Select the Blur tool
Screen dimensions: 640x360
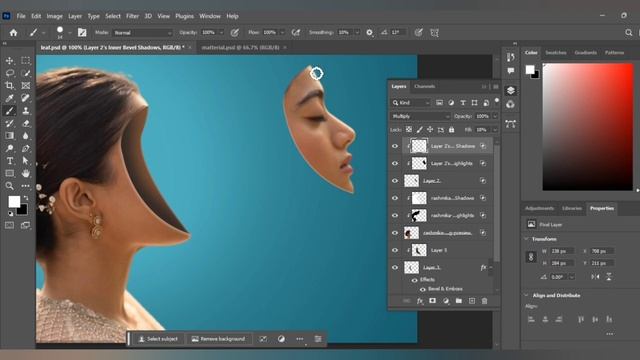coord(25,136)
